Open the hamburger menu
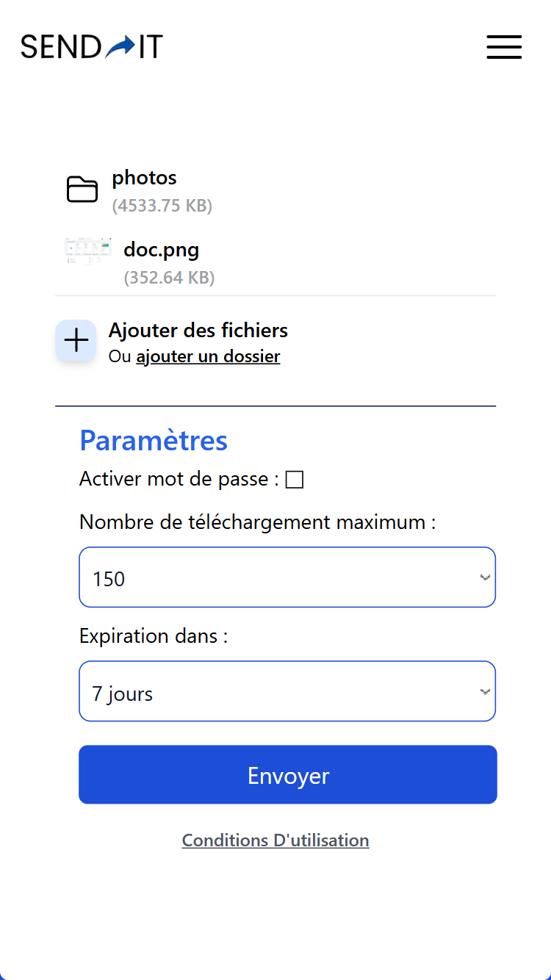Screen dimensions: 551x980 pyautogui.click(x=504, y=47)
